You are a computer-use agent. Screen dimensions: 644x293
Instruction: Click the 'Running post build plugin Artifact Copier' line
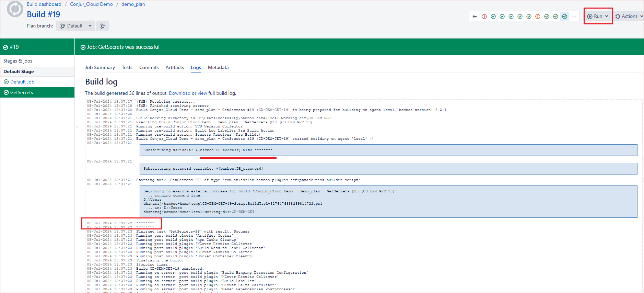[x=185, y=236]
